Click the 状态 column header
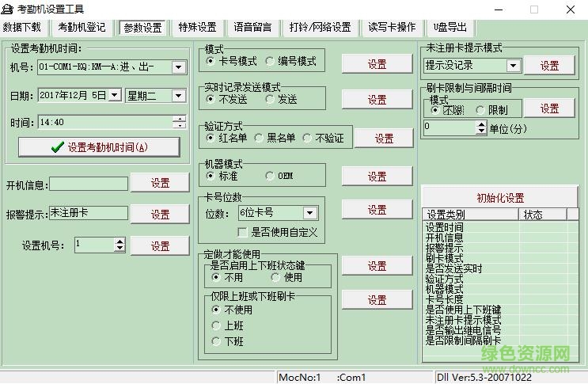This screenshot has width=588, height=384. click(543, 215)
